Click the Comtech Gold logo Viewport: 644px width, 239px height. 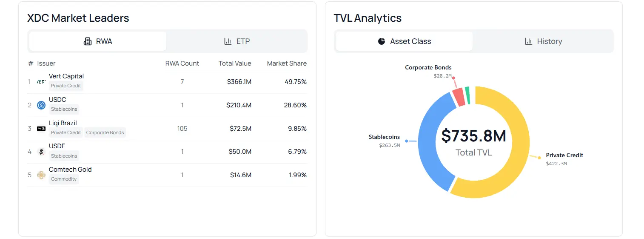(x=41, y=175)
